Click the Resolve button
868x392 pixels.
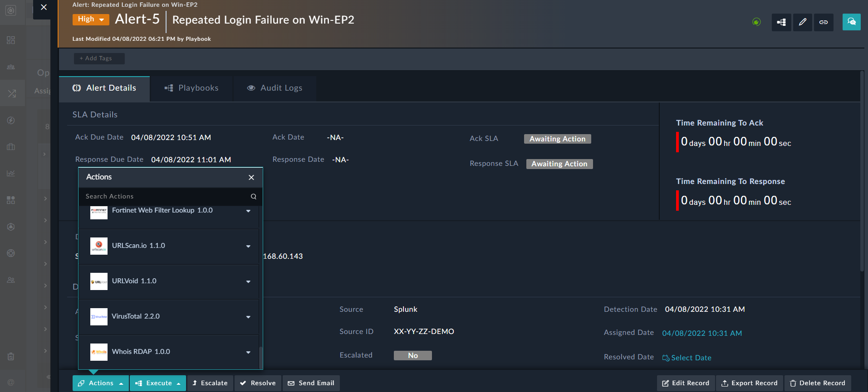258,383
